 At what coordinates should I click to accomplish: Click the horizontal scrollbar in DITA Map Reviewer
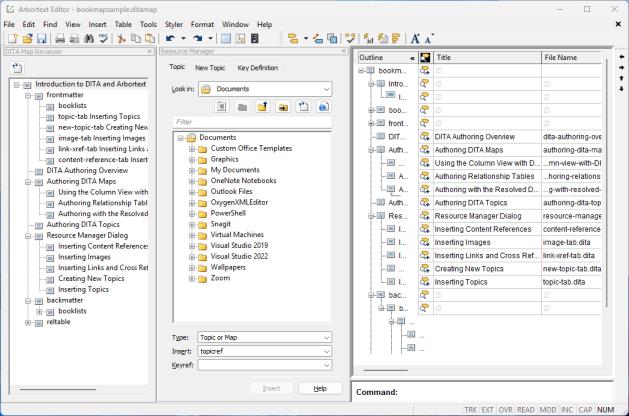pos(58,389)
